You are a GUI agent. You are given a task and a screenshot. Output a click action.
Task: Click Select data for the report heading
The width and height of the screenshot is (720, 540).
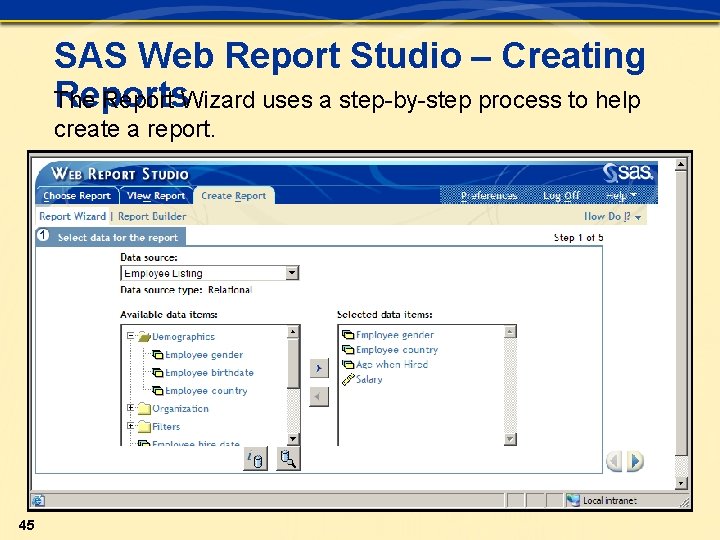point(118,237)
